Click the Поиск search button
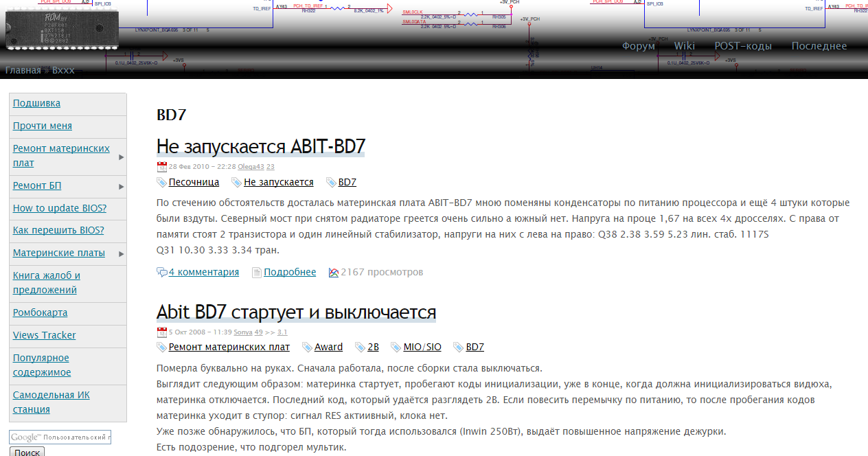The width and height of the screenshot is (868, 456). tap(27, 453)
